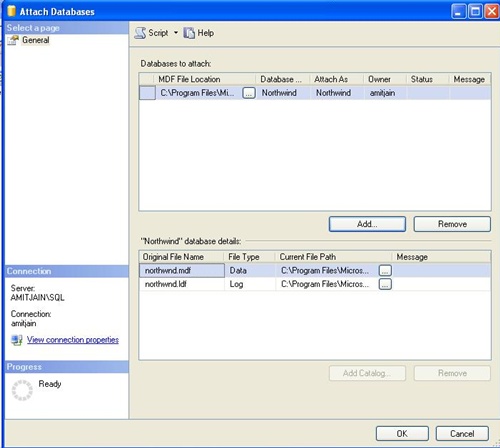
Task: Click the Owner column header
Action: (x=385, y=79)
